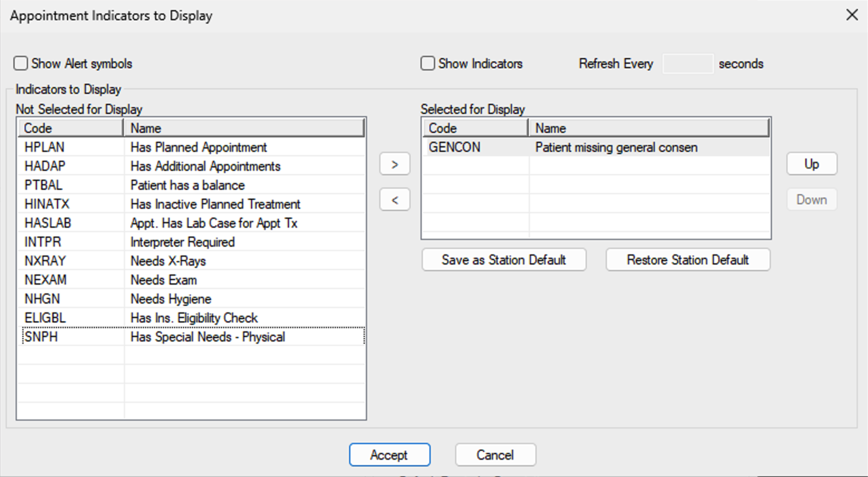
Task: Accept the indicator display settings
Action: coord(390,455)
